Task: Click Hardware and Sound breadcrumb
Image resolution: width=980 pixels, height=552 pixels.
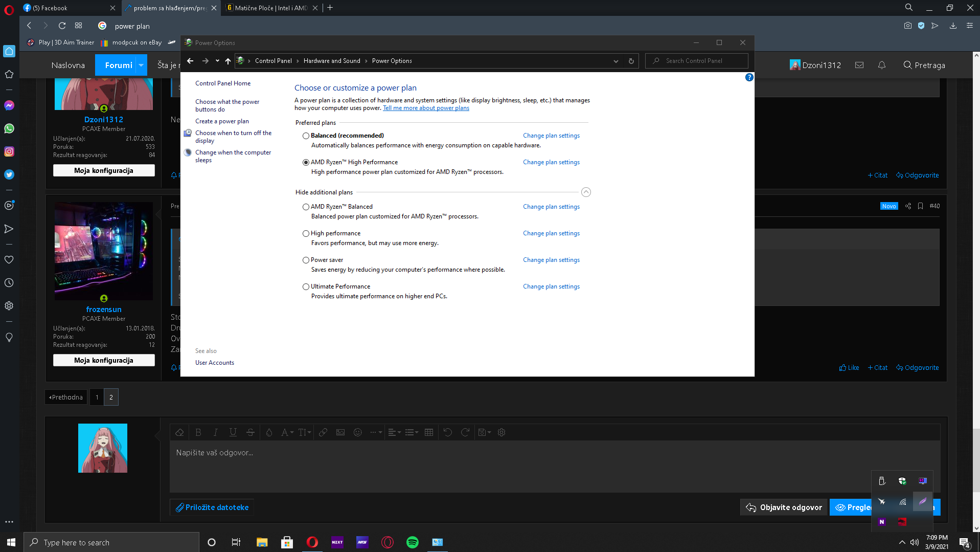Action: [x=332, y=61]
